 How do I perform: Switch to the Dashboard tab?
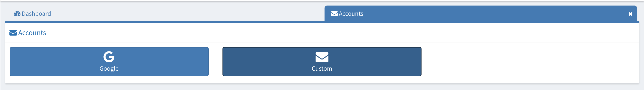coord(32,14)
